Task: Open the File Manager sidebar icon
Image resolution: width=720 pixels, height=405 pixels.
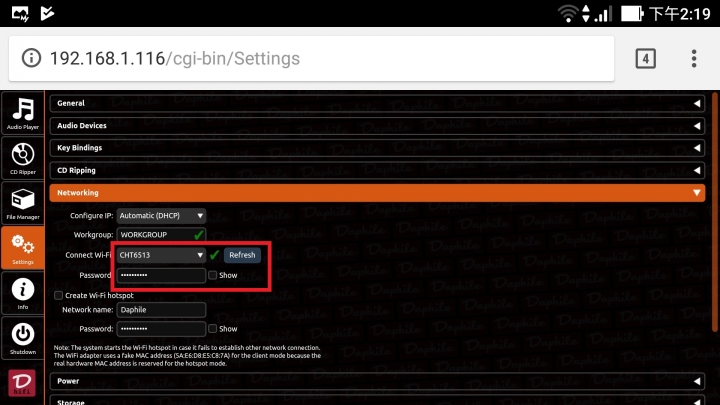Action: 22,203
